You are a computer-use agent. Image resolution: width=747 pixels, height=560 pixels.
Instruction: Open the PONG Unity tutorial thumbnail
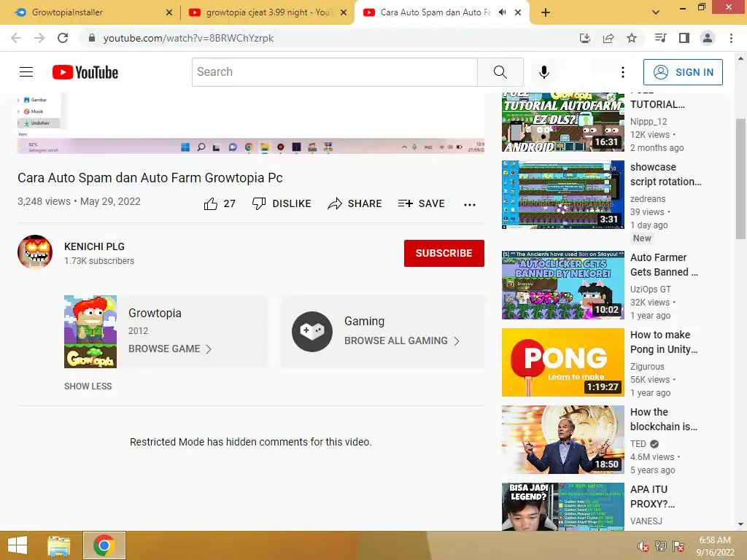coord(562,362)
